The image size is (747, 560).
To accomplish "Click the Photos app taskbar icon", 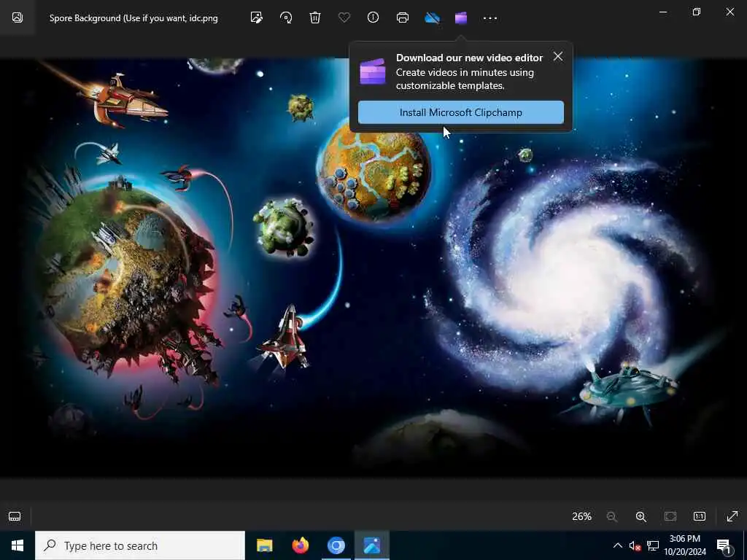I will (x=372, y=545).
